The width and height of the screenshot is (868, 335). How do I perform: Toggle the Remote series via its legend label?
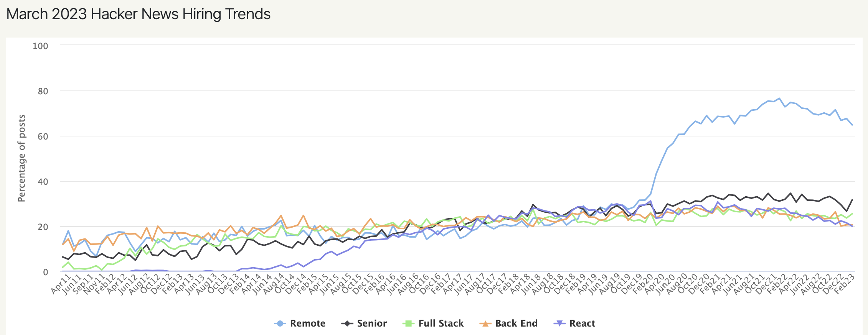(308, 324)
